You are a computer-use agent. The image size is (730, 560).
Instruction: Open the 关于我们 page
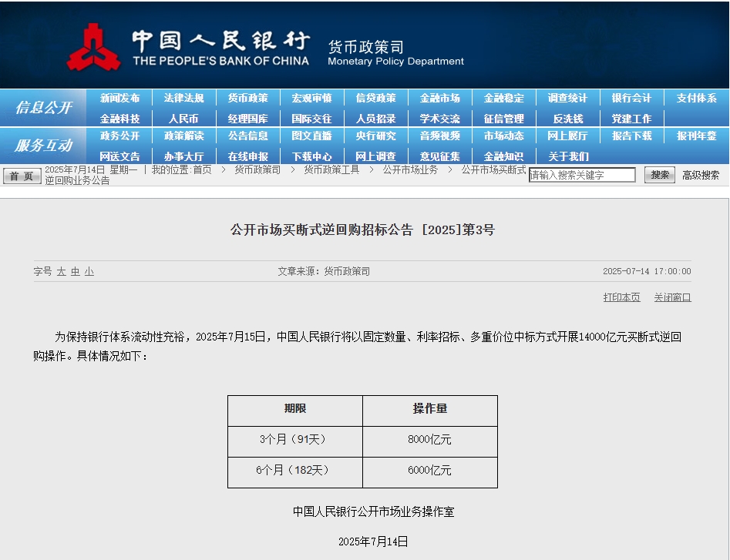pos(567,156)
